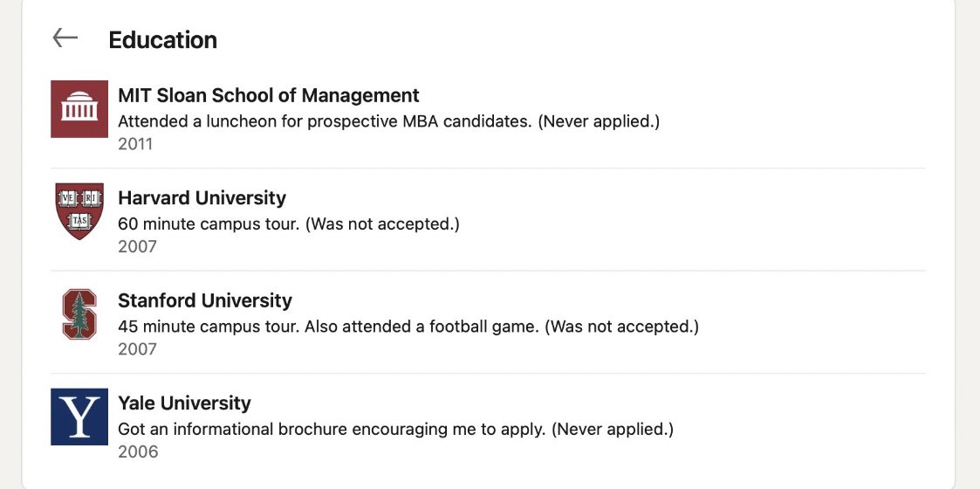Click the year 2011 under MIT Sloan
The width and height of the screenshot is (980, 489).
[135, 144]
